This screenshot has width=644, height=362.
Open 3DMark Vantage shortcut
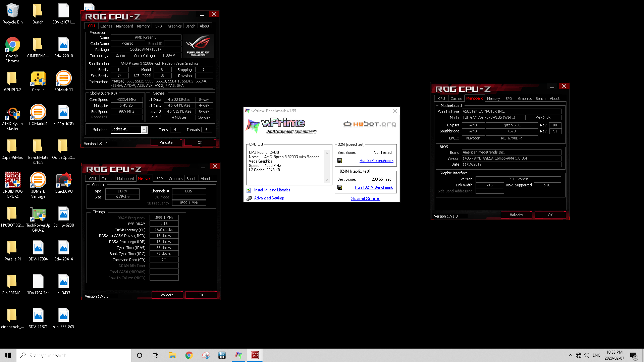tap(38, 185)
